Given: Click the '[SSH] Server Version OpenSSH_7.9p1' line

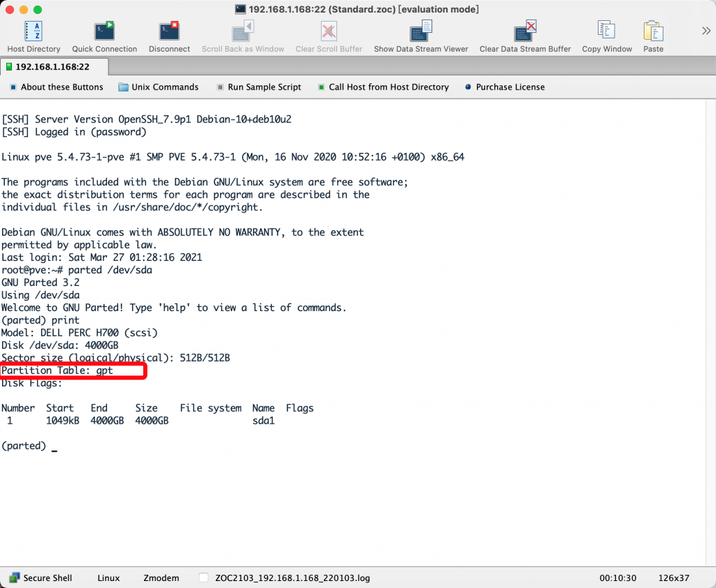Looking at the screenshot, I should click(146, 119).
